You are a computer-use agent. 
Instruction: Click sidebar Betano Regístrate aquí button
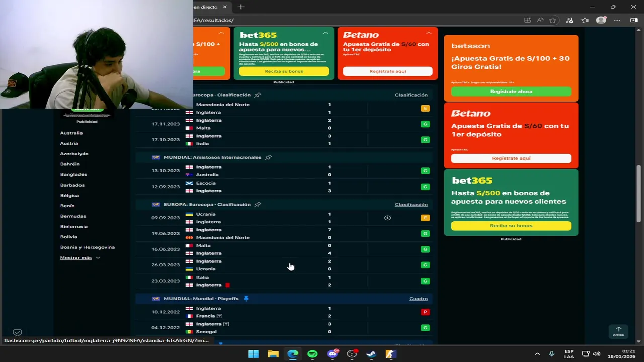[x=511, y=158]
